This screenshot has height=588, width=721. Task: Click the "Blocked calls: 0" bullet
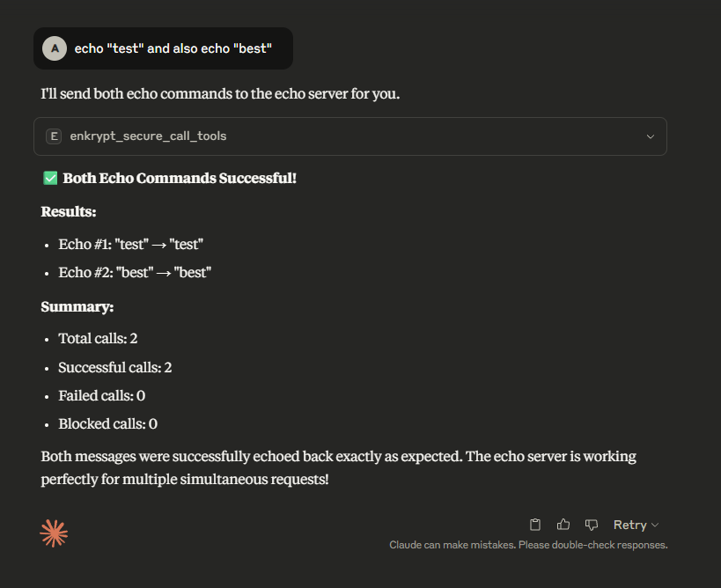[x=107, y=423]
